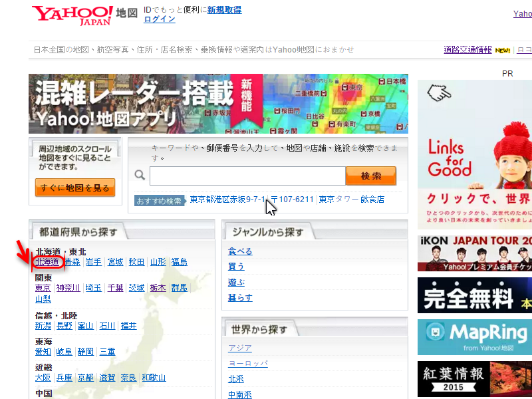Choose 岩手 prefecture link

[94, 262]
